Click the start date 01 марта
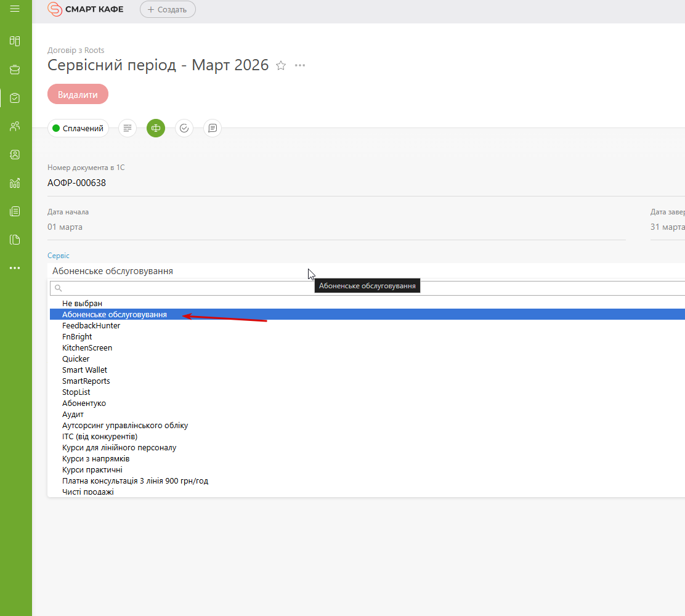 point(65,227)
